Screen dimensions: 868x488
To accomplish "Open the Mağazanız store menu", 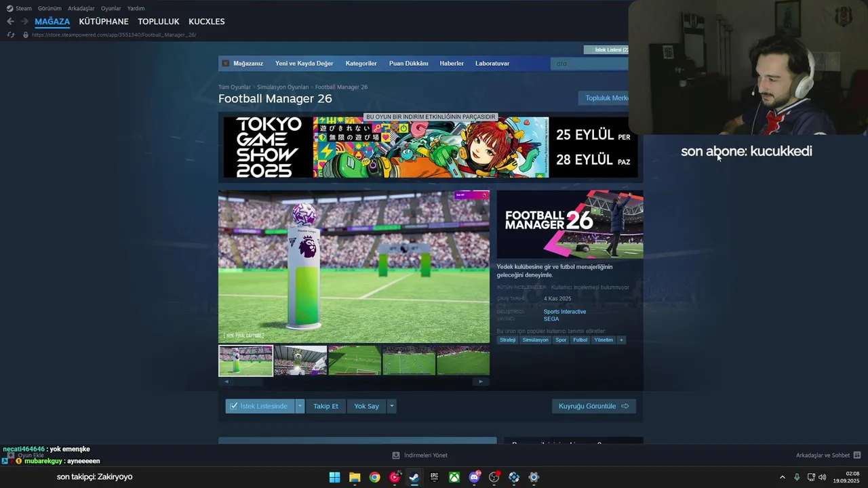I will (x=248, y=64).
